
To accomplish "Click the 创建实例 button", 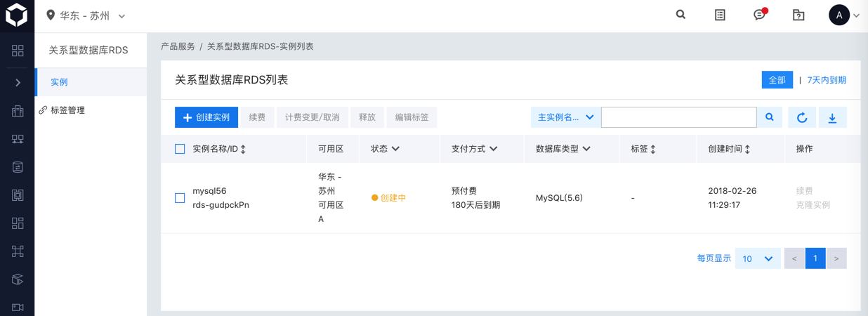I will pyautogui.click(x=206, y=117).
